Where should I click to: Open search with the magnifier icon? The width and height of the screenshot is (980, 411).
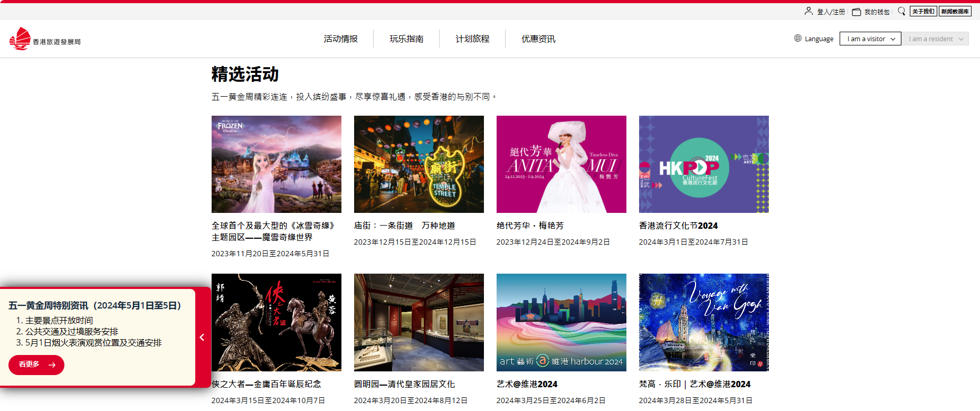coord(901,11)
